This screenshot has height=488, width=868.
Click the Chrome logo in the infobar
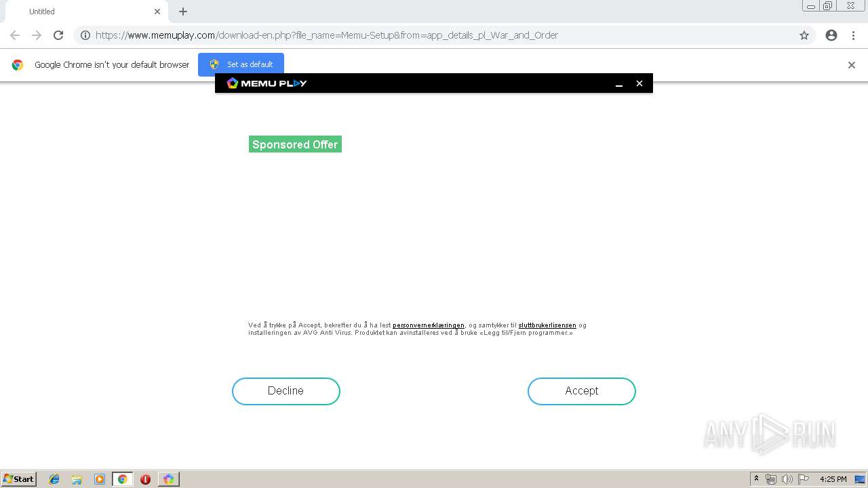[18, 65]
